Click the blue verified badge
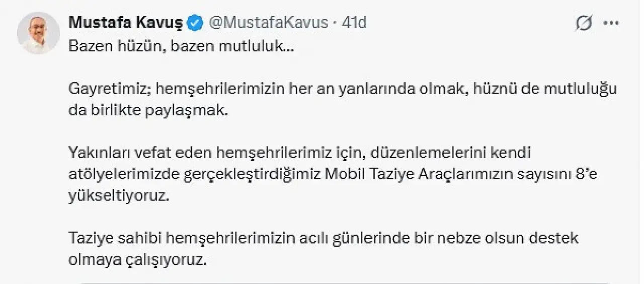Viewport: 644px width, 284px height. pos(195,23)
